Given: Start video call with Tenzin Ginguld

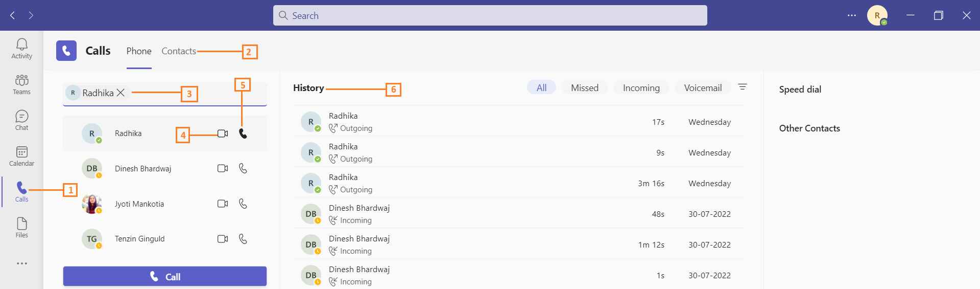Looking at the screenshot, I should point(223,239).
